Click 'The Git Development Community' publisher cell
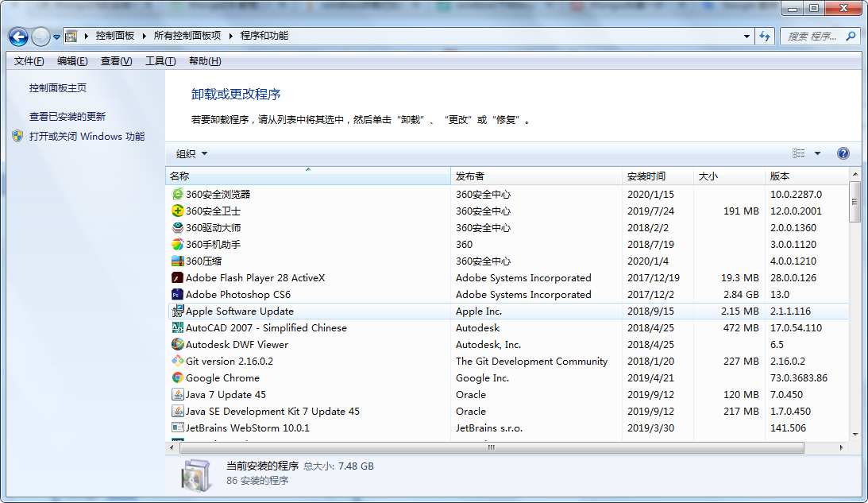868x503 pixels. tap(531, 362)
